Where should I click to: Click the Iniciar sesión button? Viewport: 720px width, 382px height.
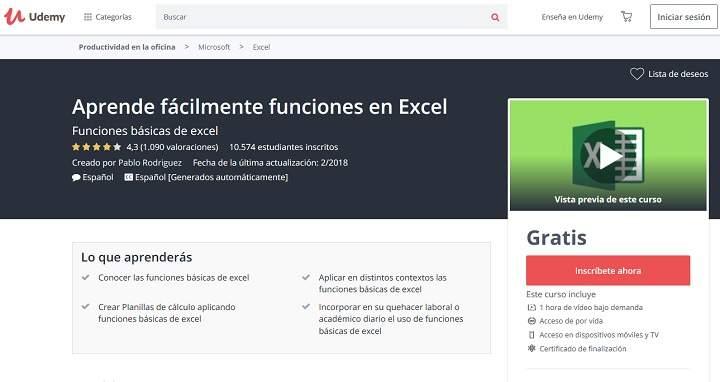coord(684,17)
